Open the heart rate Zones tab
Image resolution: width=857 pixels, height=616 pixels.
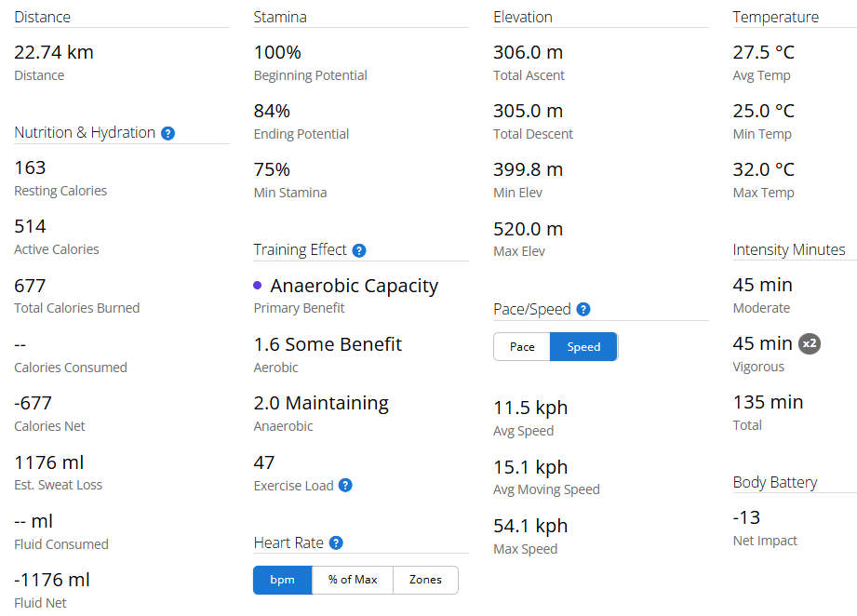pyautogui.click(x=425, y=580)
